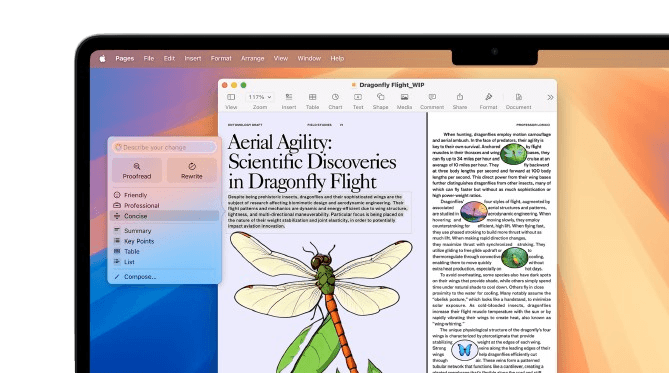The height and width of the screenshot is (373, 669).
Task: Click the Media toolbar icon
Action: (404, 97)
